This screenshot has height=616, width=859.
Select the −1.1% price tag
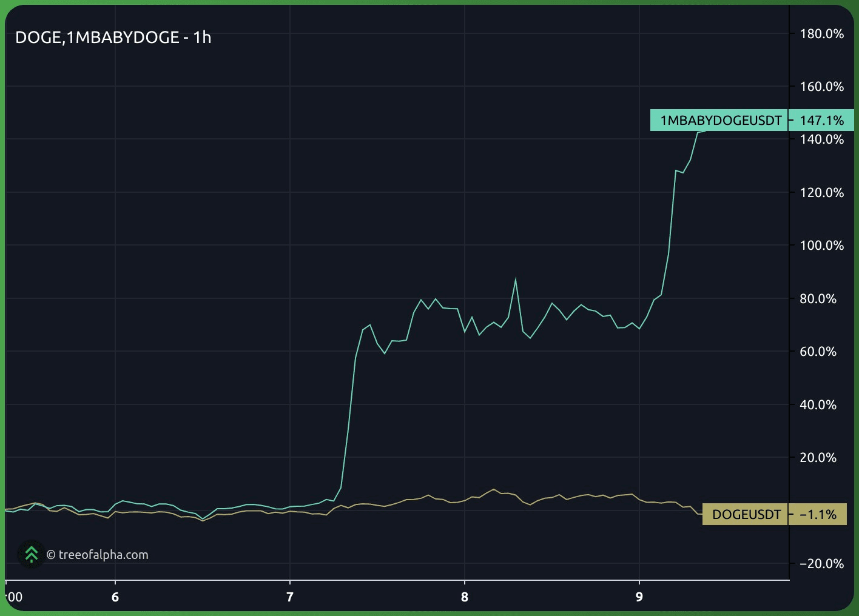click(x=818, y=514)
